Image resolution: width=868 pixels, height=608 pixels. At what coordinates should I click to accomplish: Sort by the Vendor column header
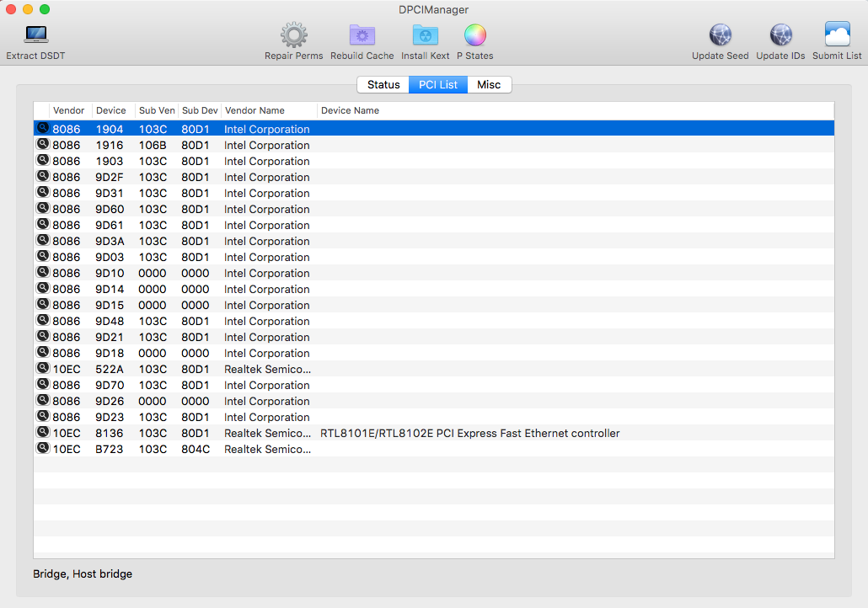(69, 110)
